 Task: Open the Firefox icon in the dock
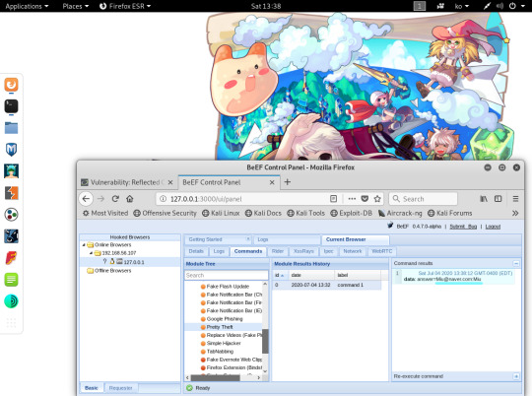[x=11, y=85]
